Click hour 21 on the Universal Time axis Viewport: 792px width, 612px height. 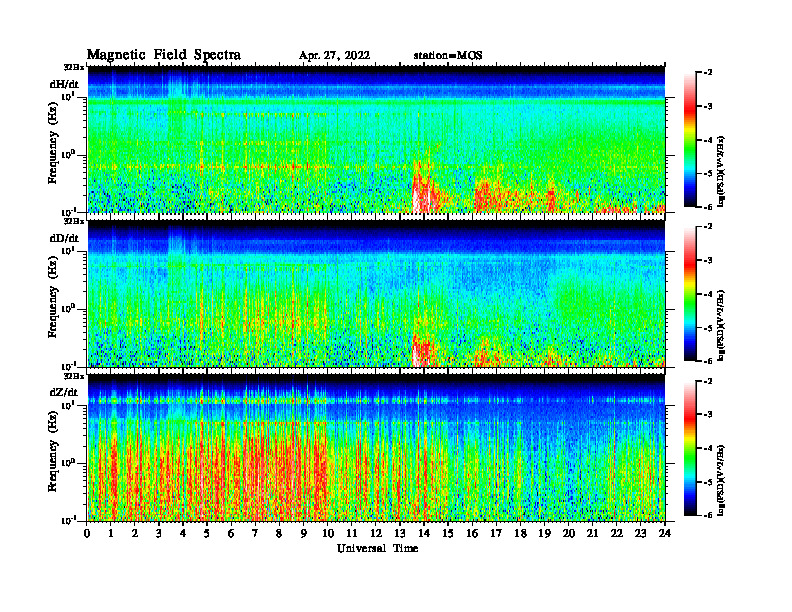592,534
